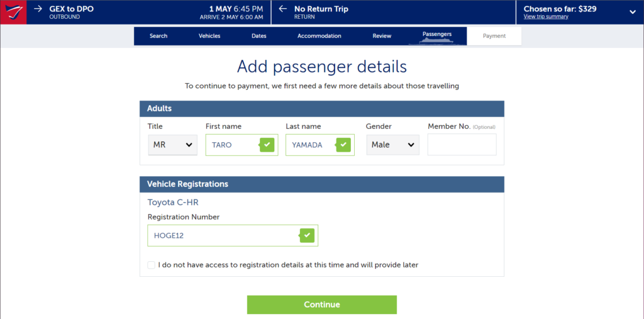Click the outbound right arrow icon
The image size is (644, 319).
pyautogui.click(x=38, y=9)
